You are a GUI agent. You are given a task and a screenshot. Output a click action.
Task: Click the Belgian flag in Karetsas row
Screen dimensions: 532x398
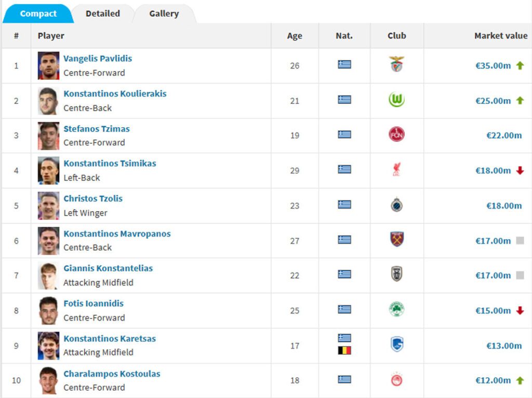point(344,351)
